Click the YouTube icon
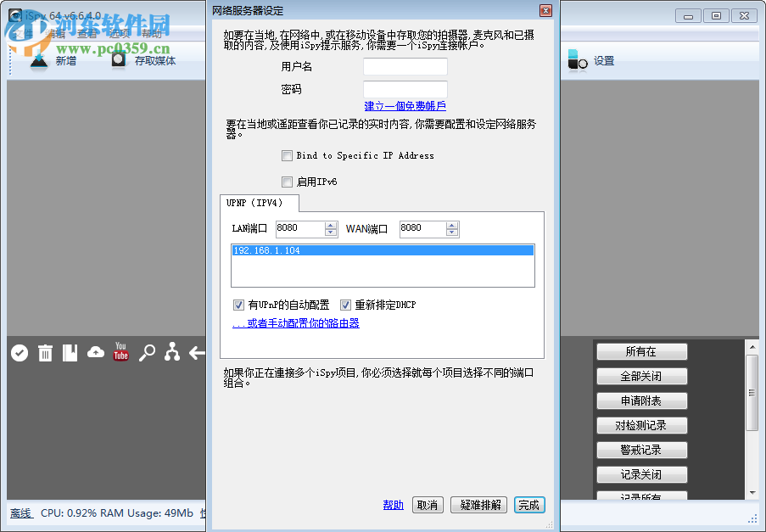The height and width of the screenshot is (532, 766). 120,351
